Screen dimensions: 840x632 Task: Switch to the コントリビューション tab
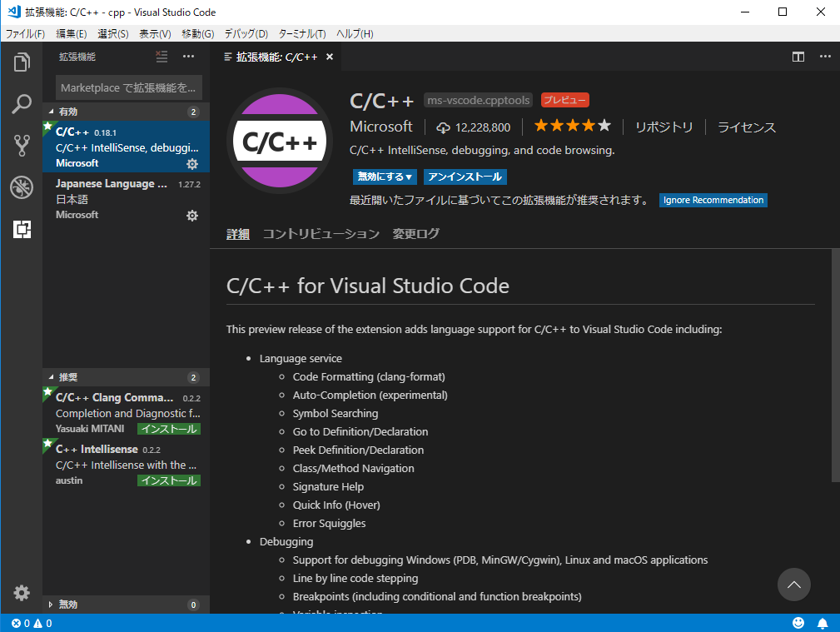[x=321, y=234]
